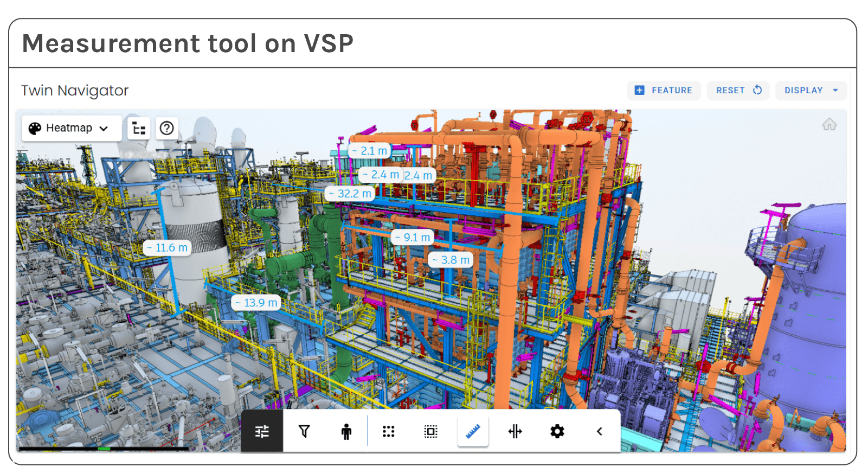Image resolution: width=868 pixels, height=473 pixels.
Task: Select the dotted grid point tool
Action: 389,431
